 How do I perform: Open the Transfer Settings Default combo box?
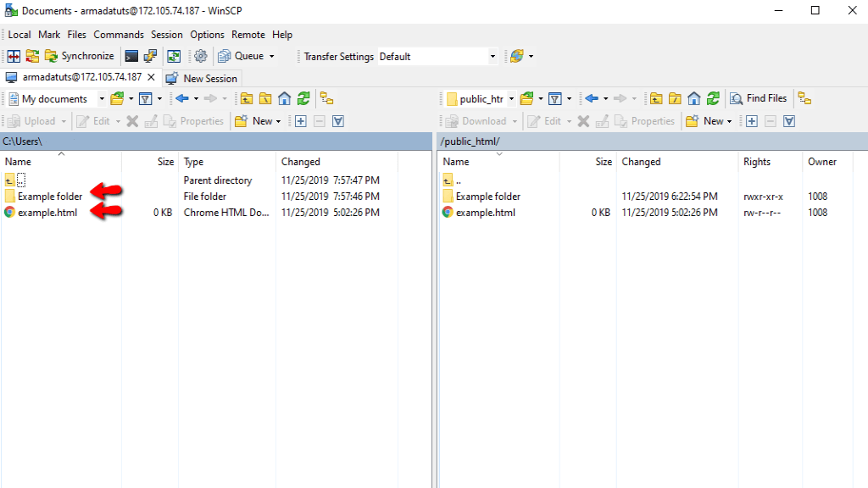click(437, 57)
